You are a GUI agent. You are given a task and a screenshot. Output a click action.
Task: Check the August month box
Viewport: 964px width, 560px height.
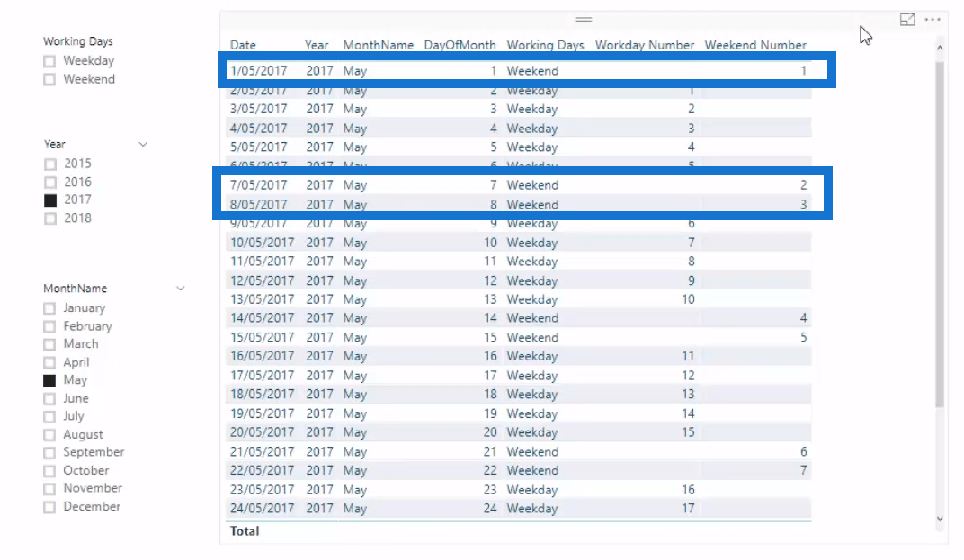(x=49, y=435)
